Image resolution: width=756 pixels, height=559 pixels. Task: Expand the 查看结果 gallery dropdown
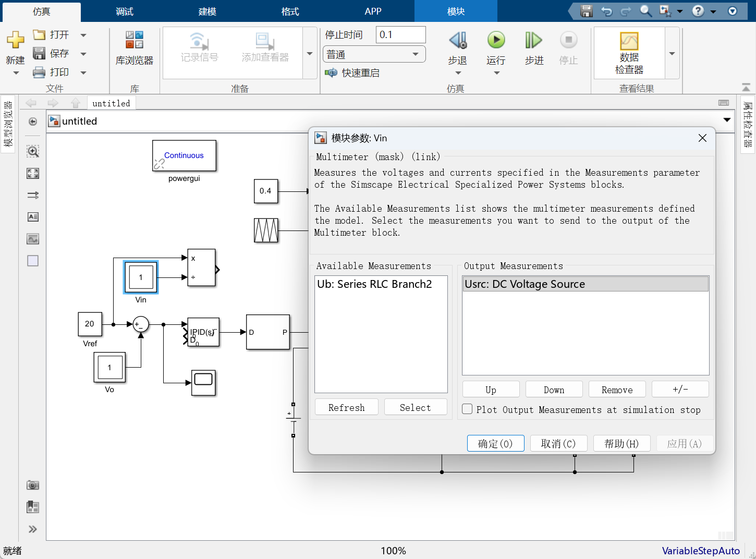point(672,54)
